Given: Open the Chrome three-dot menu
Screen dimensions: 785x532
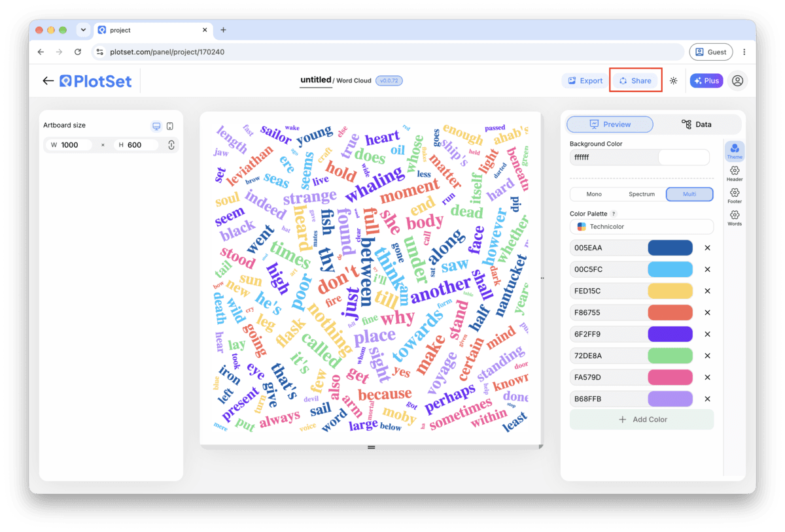Looking at the screenshot, I should pos(744,52).
